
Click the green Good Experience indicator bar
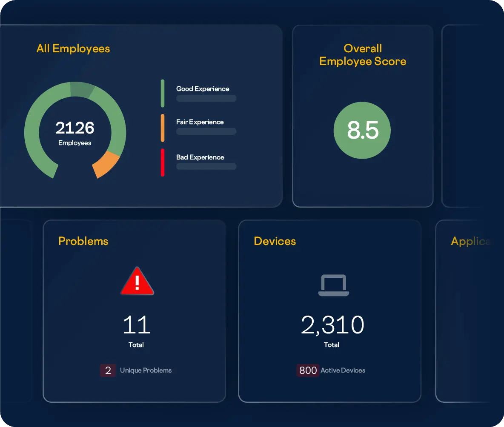click(163, 93)
